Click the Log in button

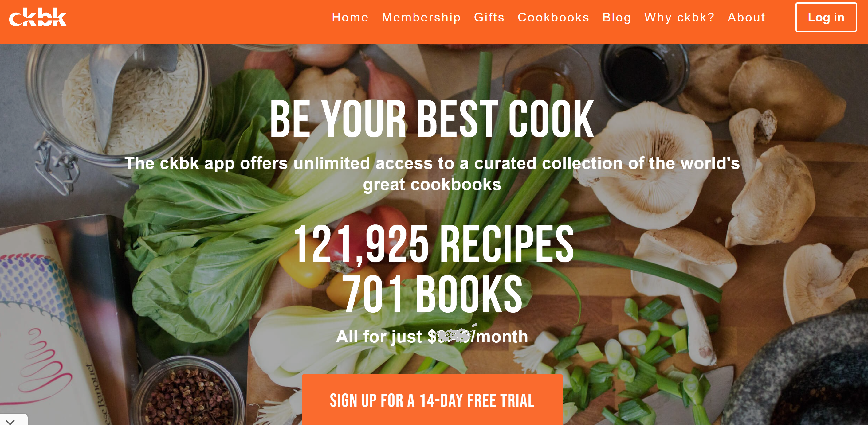click(x=826, y=17)
